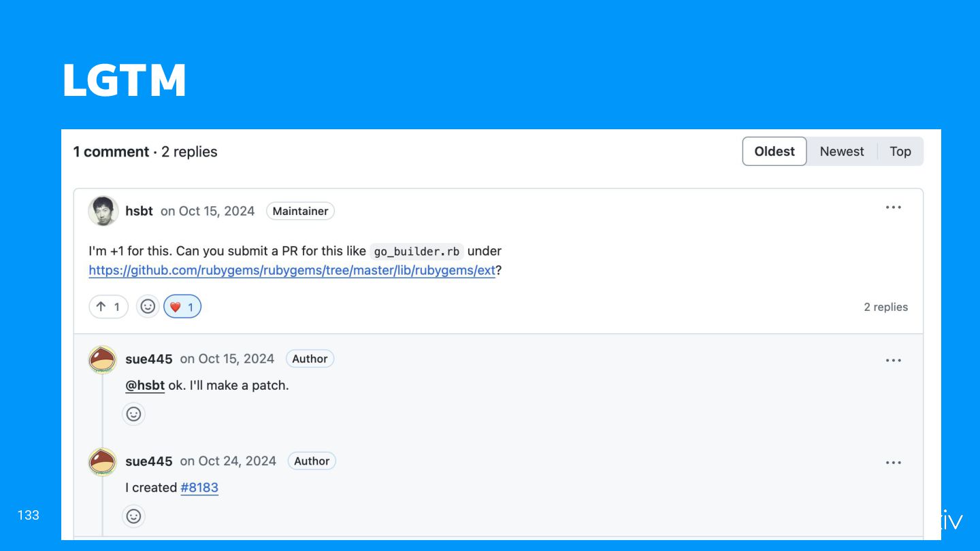Add emoji reaction under "ok. I'll make a patch"
Viewport: 980px width, 551px height.
pos(134,414)
